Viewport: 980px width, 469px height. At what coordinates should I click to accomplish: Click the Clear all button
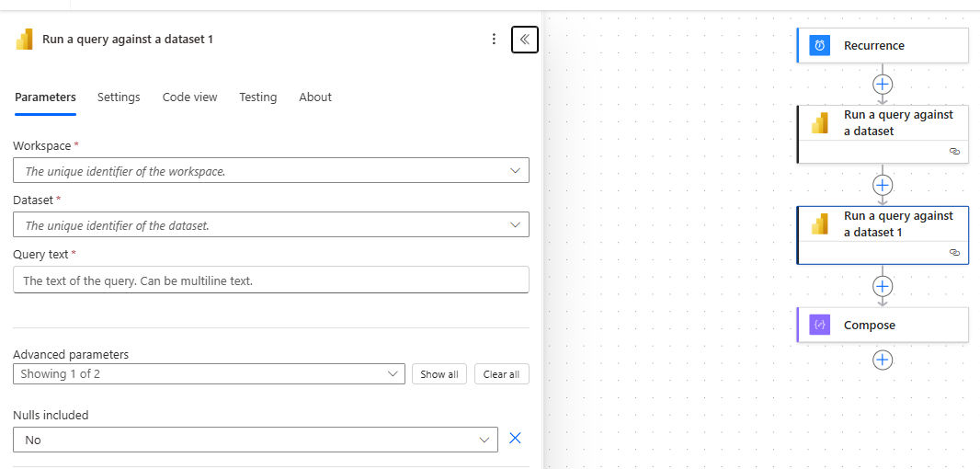(x=501, y=374)
